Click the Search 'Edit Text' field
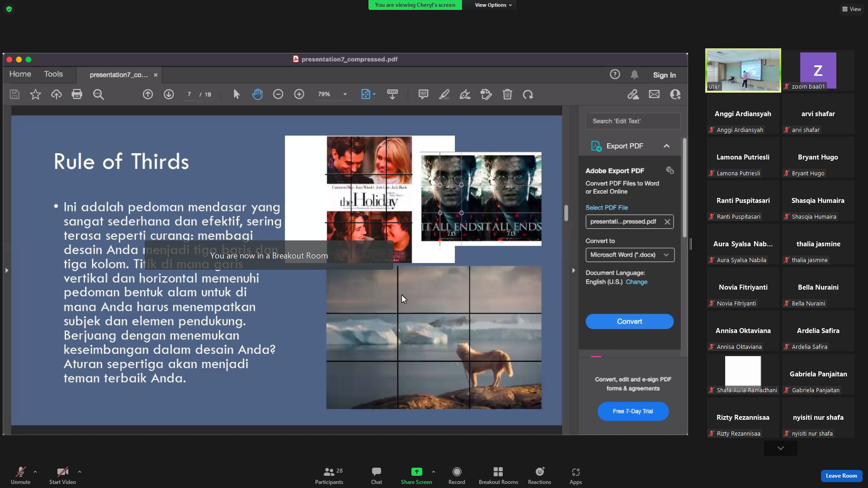The height and width of the screenshot is (488, 868). tap(633, 121)
